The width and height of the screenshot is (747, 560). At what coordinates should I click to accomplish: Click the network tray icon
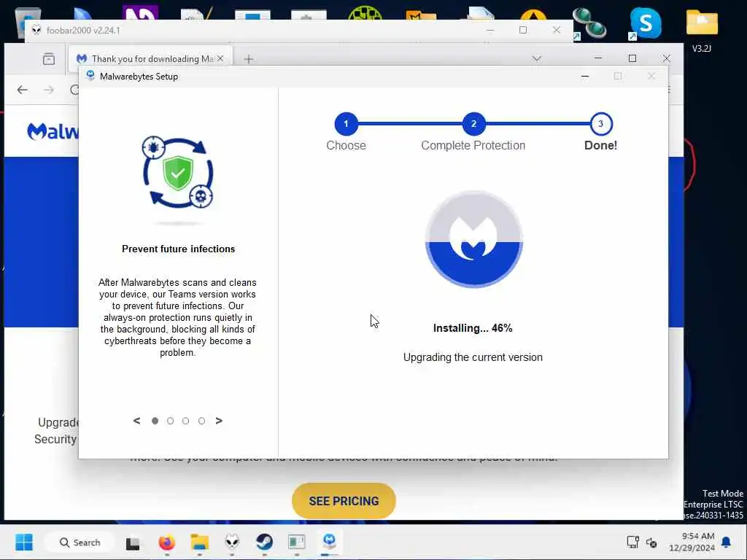[x=632, y=542]
